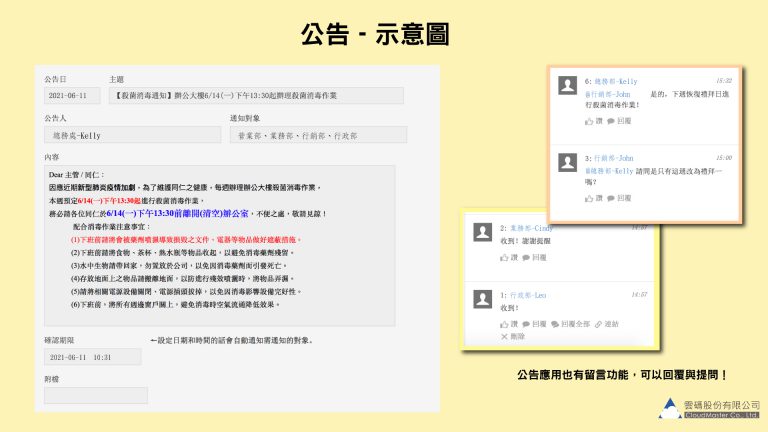Like Kelly's comment number 6
768x432 pixels.
click(x=593, y=121)
